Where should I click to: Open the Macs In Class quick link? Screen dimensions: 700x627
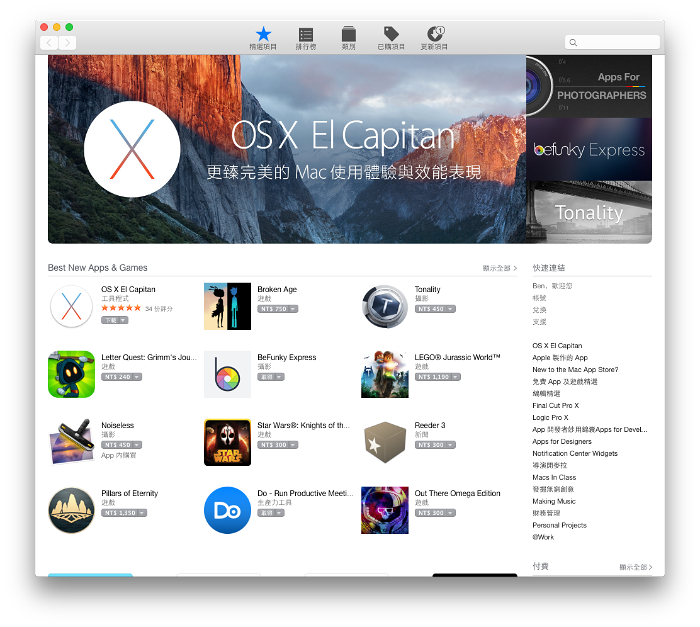coord(554,477)
